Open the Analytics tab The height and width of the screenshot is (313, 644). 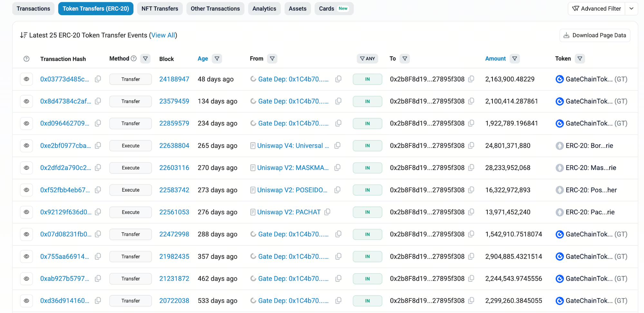(x=264, y=9)
